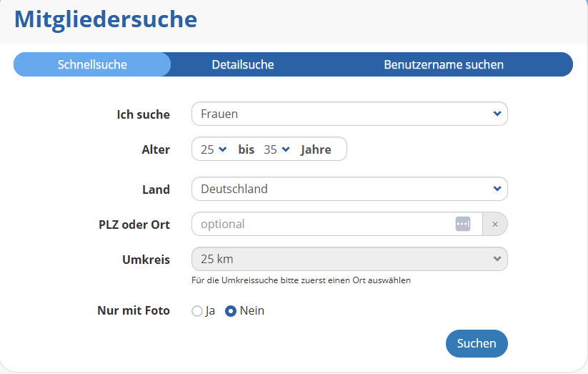Click the Nur mit Foto label
Image resolution: width=588 pixels, height=374 pixels.
point(134,311)
